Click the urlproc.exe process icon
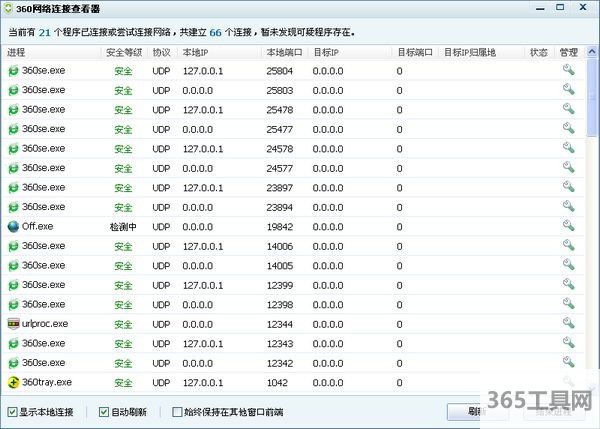Viewport: 600px width, 429px height. (13, 324)
